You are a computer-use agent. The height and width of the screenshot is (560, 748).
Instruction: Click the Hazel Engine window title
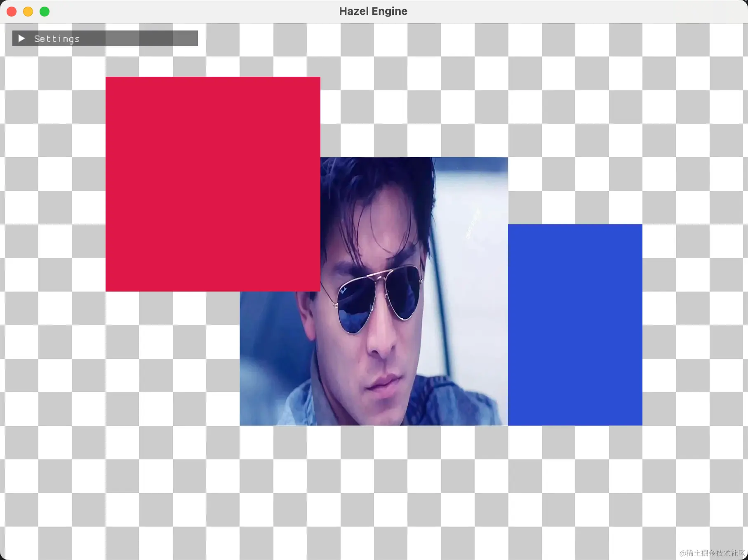click(x=373, y=11)
